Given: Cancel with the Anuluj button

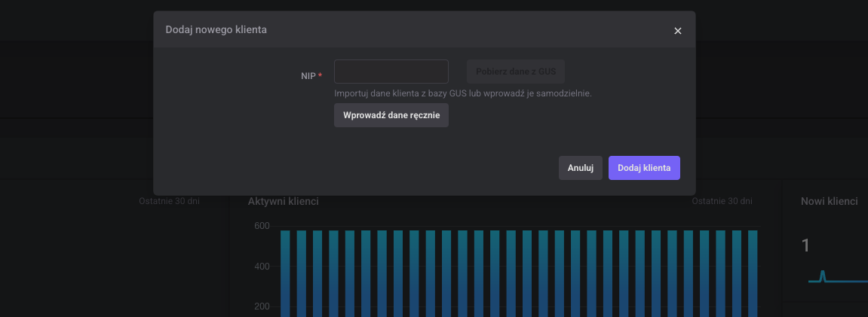Looking at the screenshot, I should click(x=580, y=168).
